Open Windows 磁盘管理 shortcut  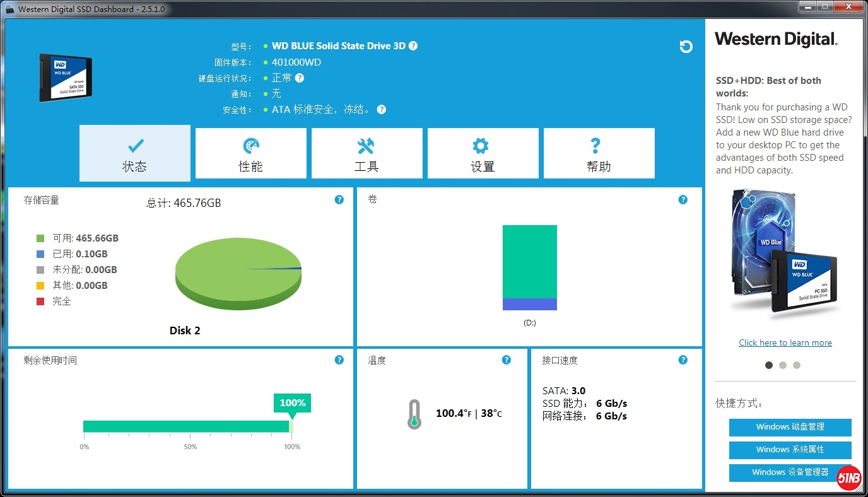click(x=790, y=427)
